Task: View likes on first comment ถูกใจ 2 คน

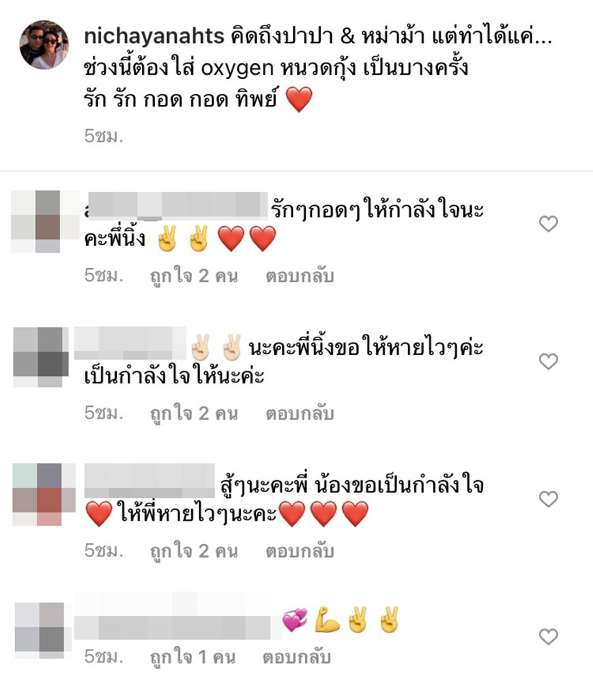Action: pyautogui.click(x=194, y=276)
